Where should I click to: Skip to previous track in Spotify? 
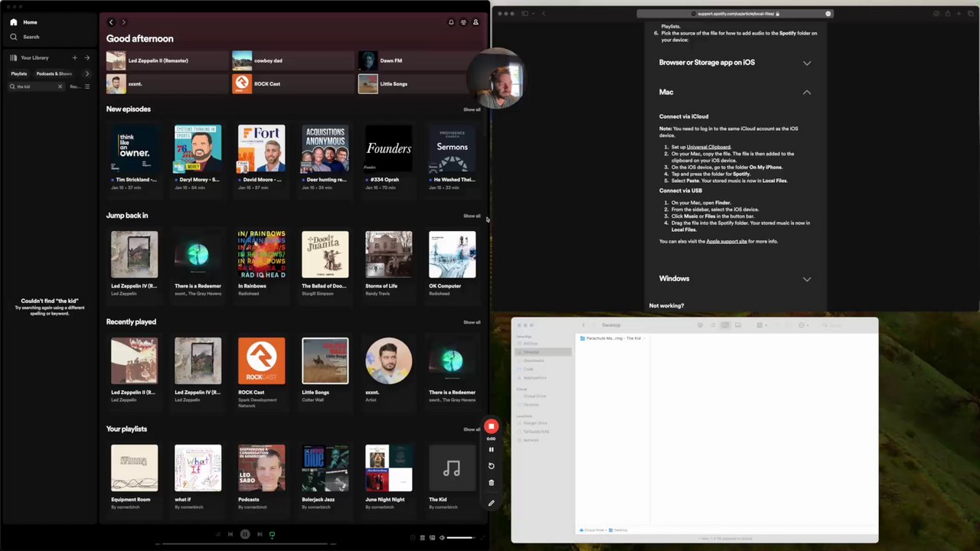click(x=230, y=534)
